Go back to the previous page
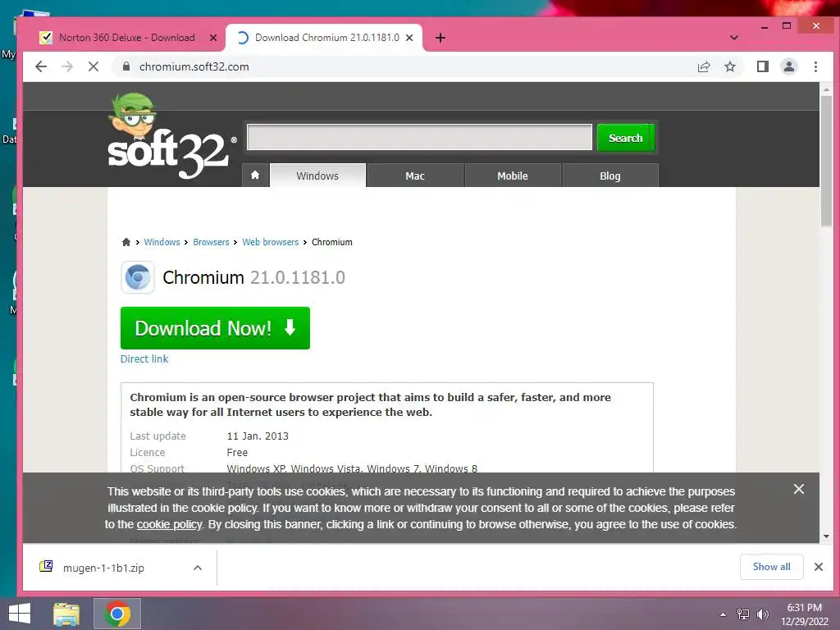The width and height of the screenshot is (840, 630). click(41, 66)
